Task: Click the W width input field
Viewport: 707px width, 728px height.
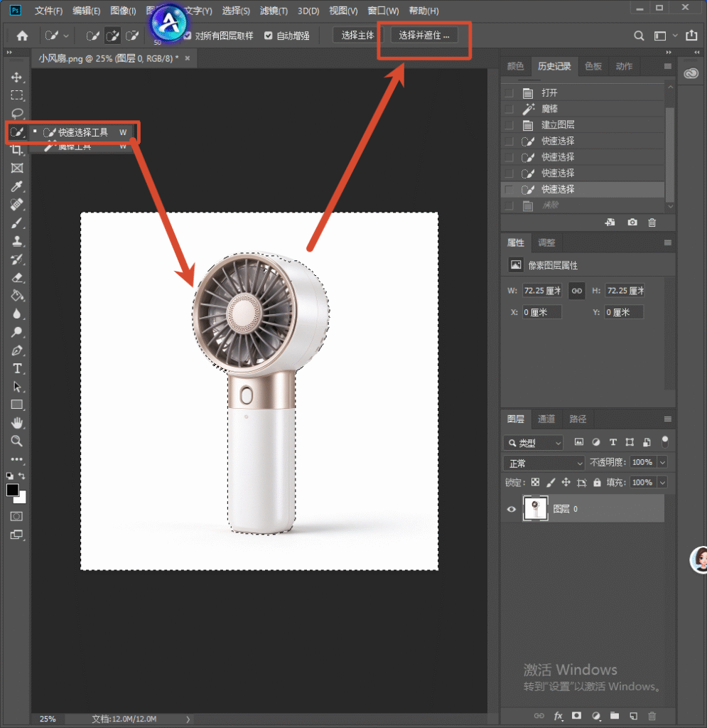Action: (x=542, y=291)
